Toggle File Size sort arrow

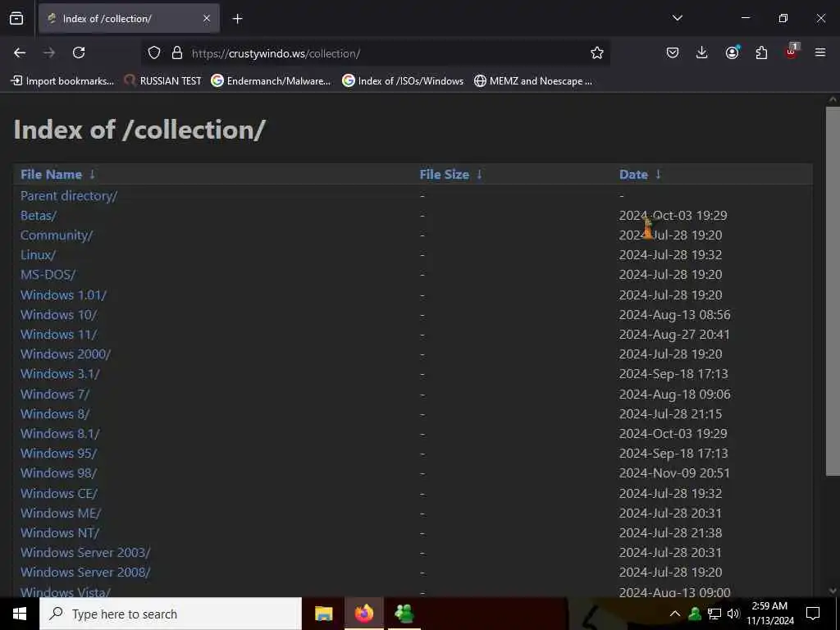(x=479, y=175)
